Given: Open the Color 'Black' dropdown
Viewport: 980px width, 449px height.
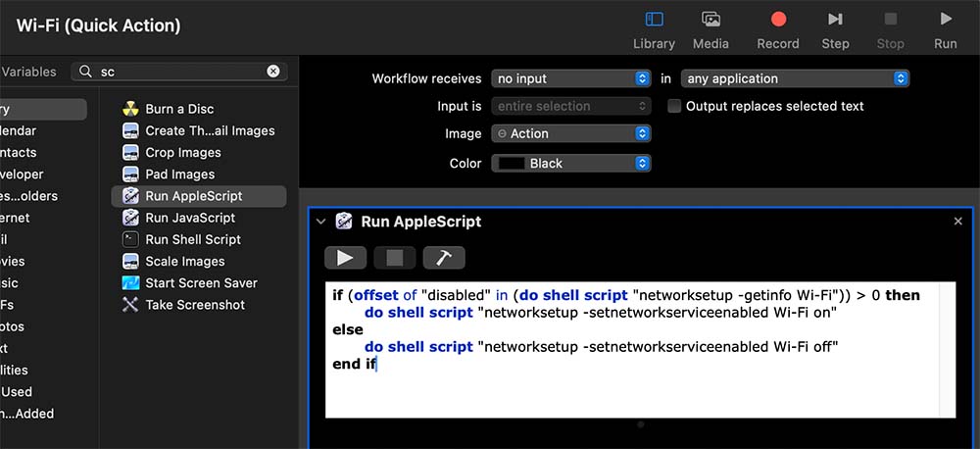Looking at the screenshot, I should [x=571, y=163].
